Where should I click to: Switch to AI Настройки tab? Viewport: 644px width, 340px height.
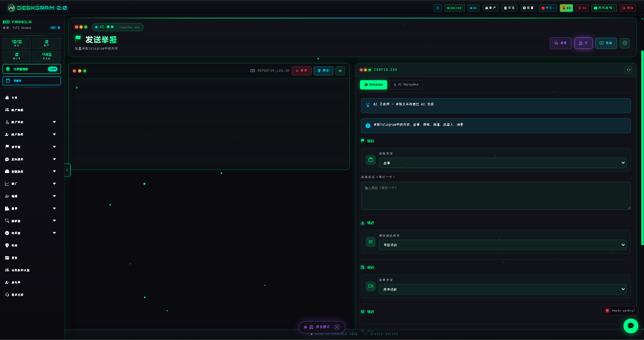point(406,85)
